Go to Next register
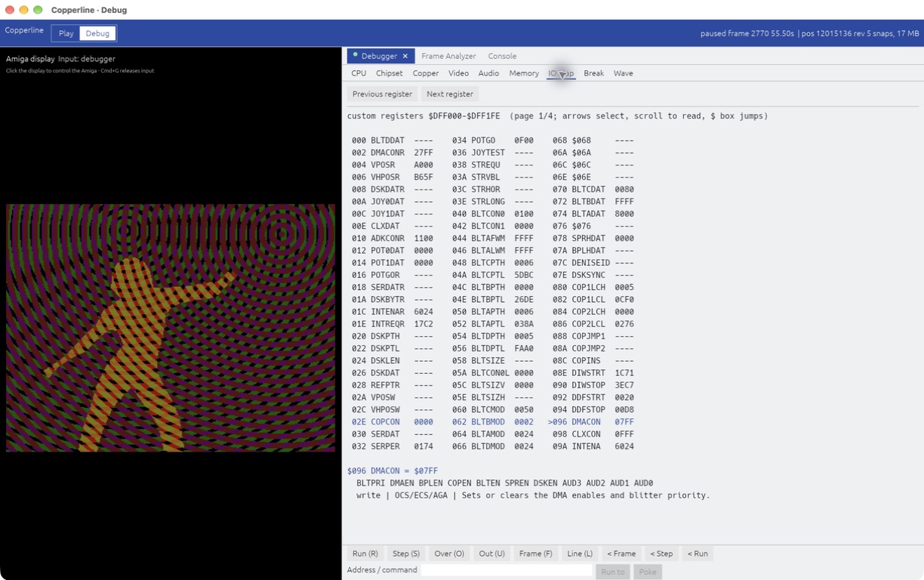This screenshot has height=580, width=924. pyautogui.click(x=450, y=94)
